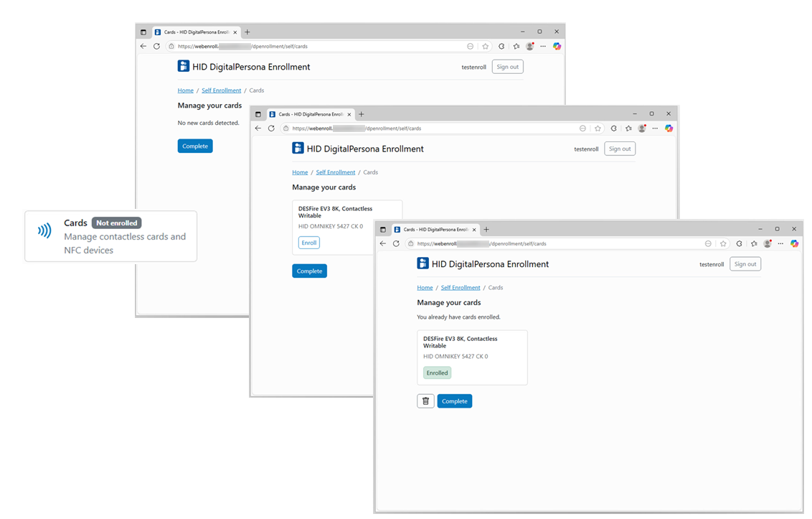Click the refresh icon in the front browser window

(396, 244)
